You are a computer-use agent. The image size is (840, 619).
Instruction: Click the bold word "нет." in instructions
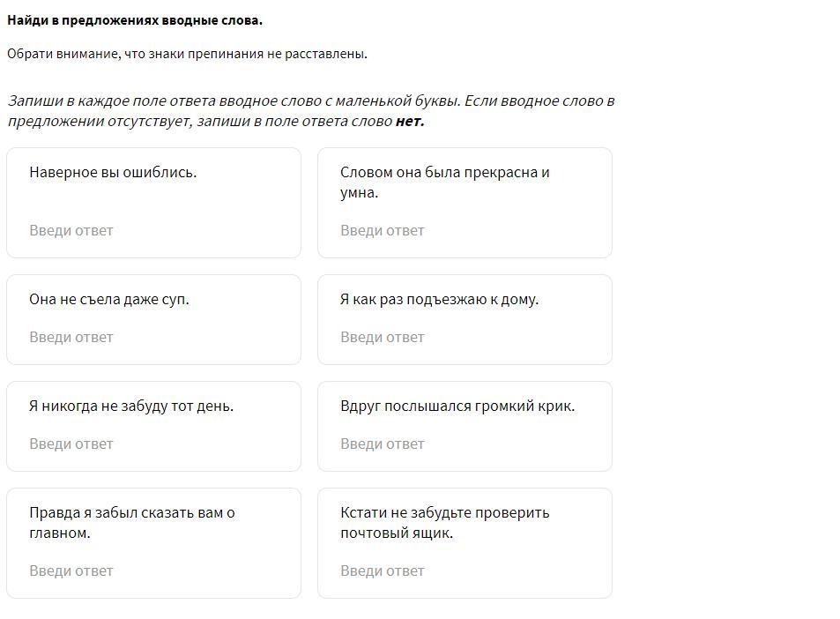click(410, 122)
